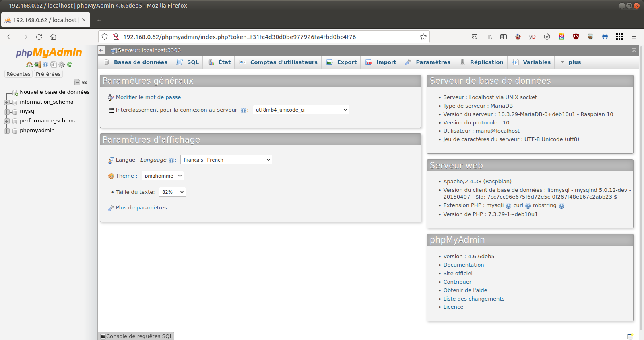Switch to the Export tab

341,62
